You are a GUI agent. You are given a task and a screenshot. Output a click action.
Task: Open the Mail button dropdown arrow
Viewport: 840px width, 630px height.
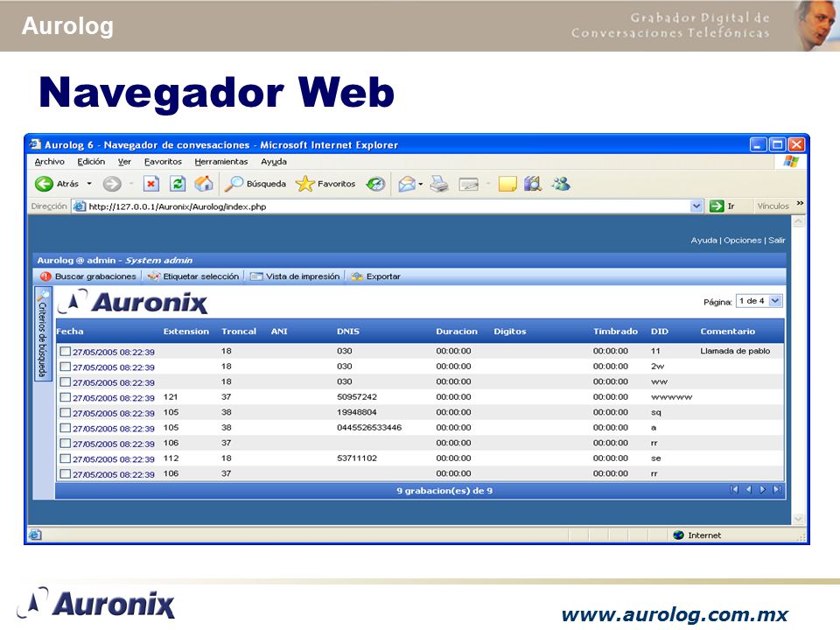click(421, 185)
